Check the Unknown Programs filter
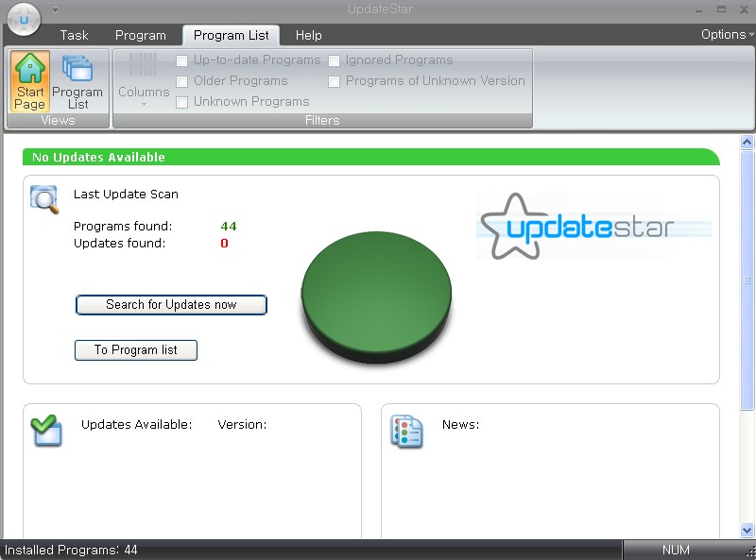Screen dimensions: 756x560 point(181,102)
